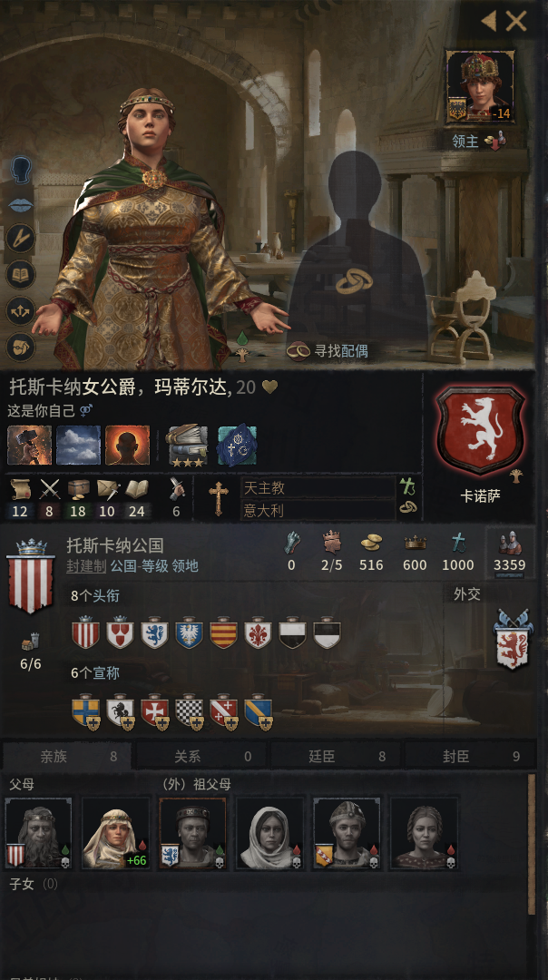Click the 寻找配偶 find spouse button
Image resolution: width=548 pixels, height=980 pixels.
[x=328, y=350]
